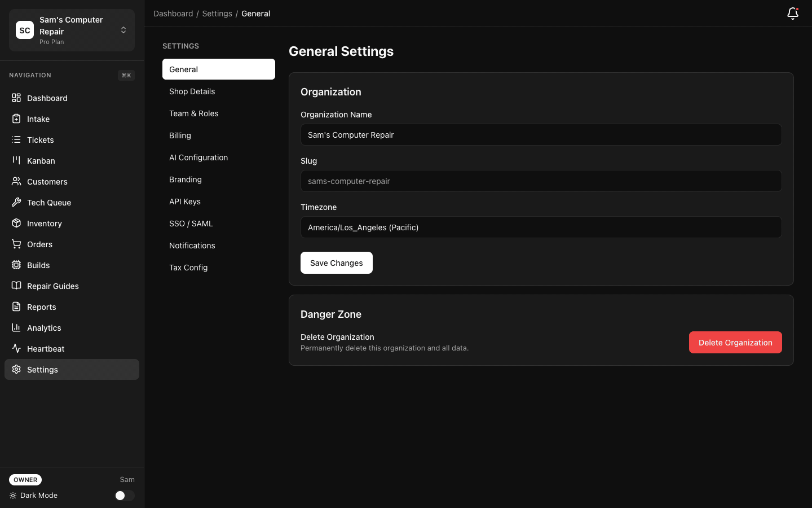Image resolution: width=812 pixels, height=508 pixels.
Task: Open the organization switcher chevron
Action: click(123, 30)
